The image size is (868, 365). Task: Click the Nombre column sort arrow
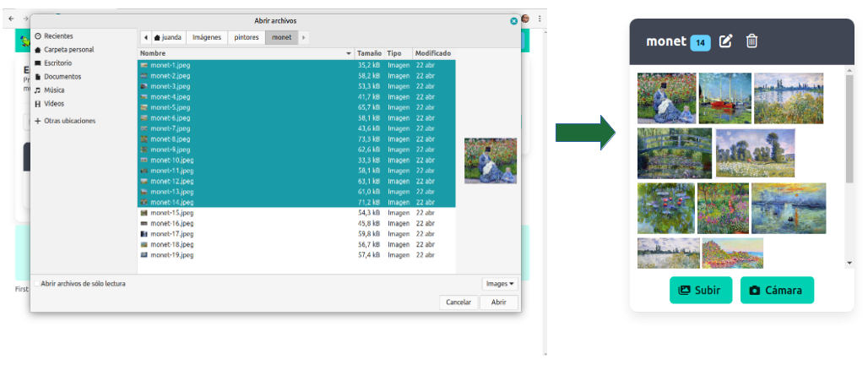tap(349, 53)
